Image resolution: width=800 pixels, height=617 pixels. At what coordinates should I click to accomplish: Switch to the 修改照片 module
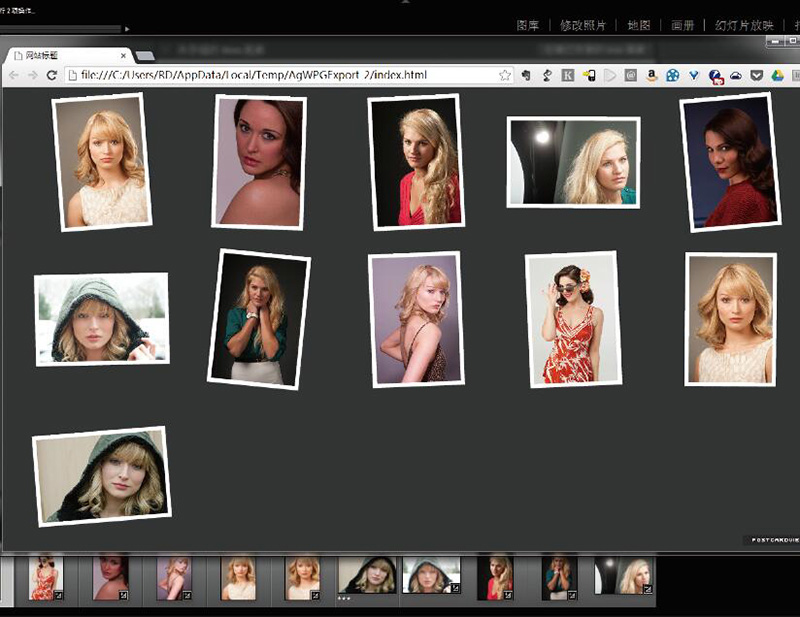(581, 25)
